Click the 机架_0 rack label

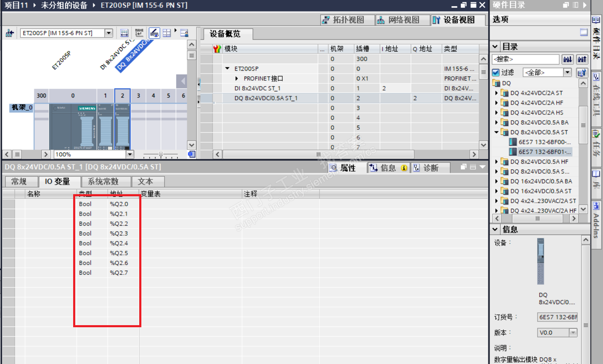(21, 107)
